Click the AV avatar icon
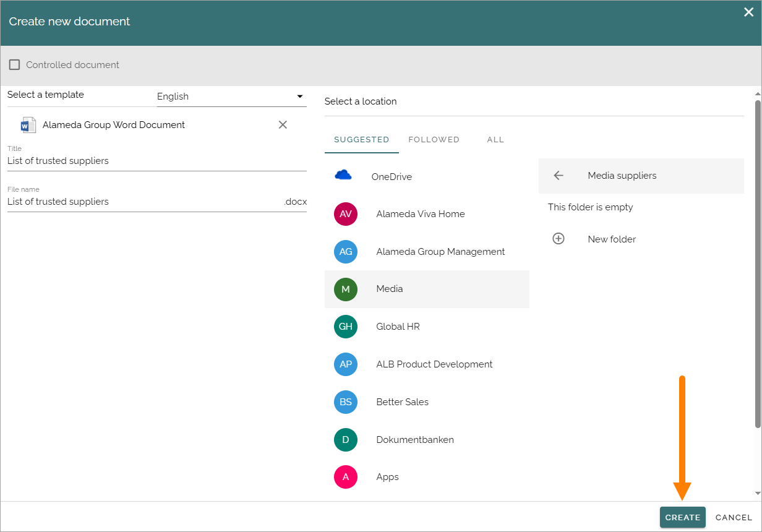This screenshot has height=532, width=762. pos(346,214)
